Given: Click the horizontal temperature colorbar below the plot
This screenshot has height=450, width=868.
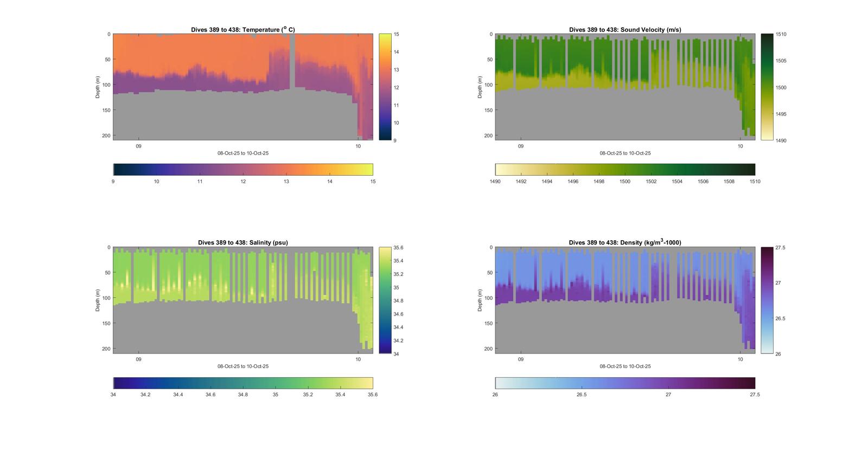Looking at the screenshot, I should click(x=242, y=170).
